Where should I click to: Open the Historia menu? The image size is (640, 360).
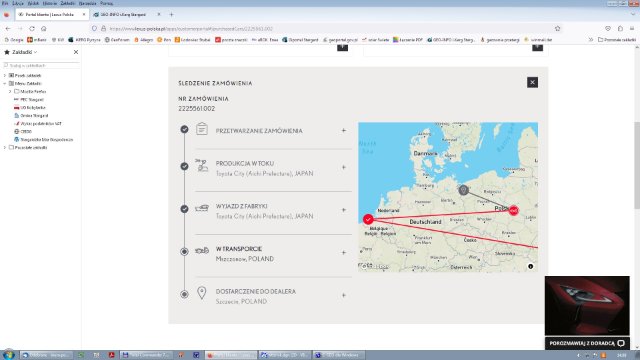click(50, 3)
